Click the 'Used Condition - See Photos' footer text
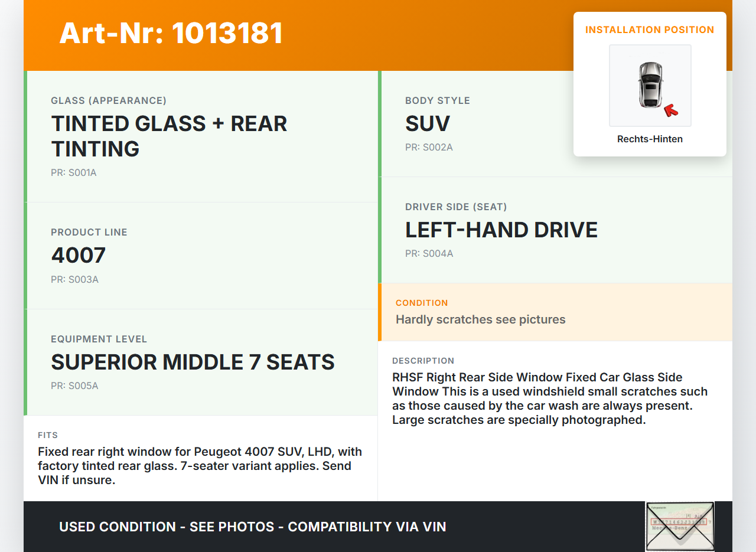 (252, 527)
